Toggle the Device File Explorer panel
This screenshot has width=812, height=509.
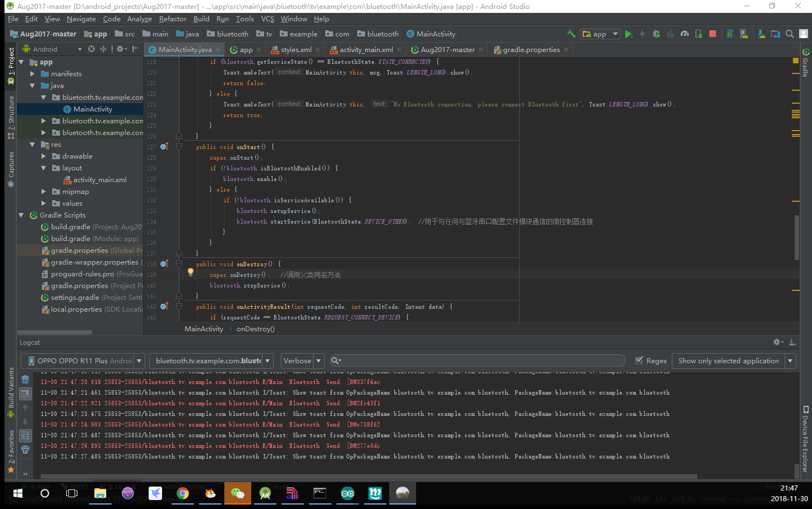pyautogui.click(x=806, y=439)
